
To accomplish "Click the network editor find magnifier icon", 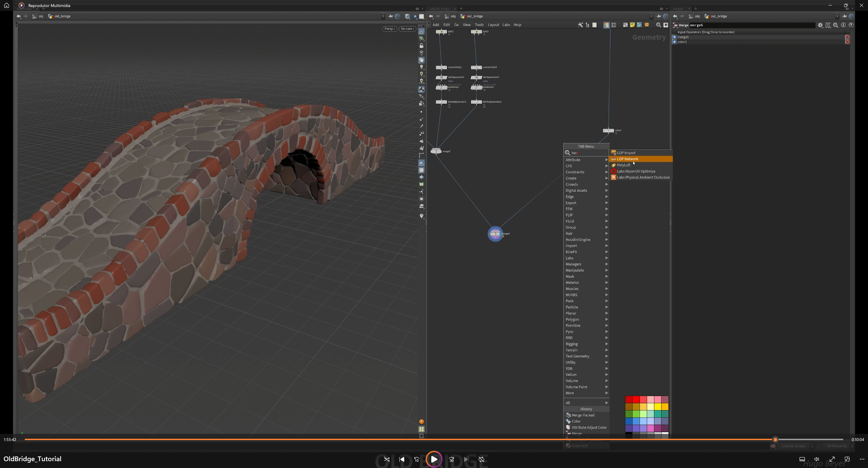I will click(658, 25).
